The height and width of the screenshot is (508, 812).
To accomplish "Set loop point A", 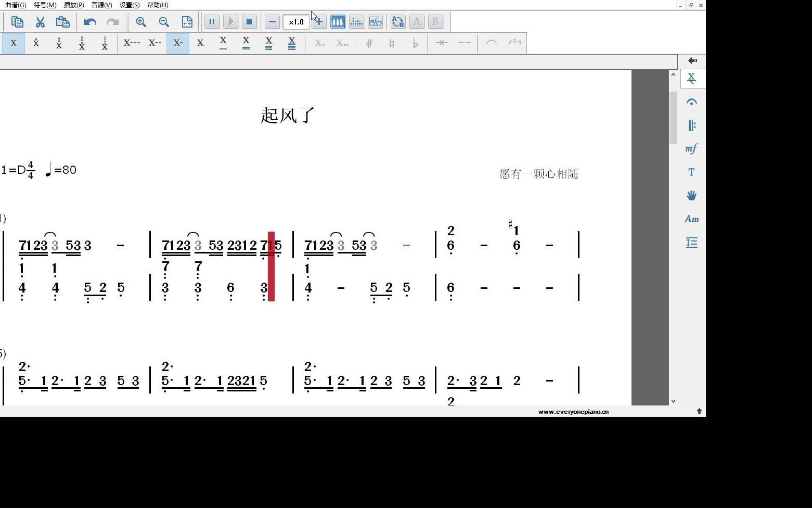I will 417,22.
